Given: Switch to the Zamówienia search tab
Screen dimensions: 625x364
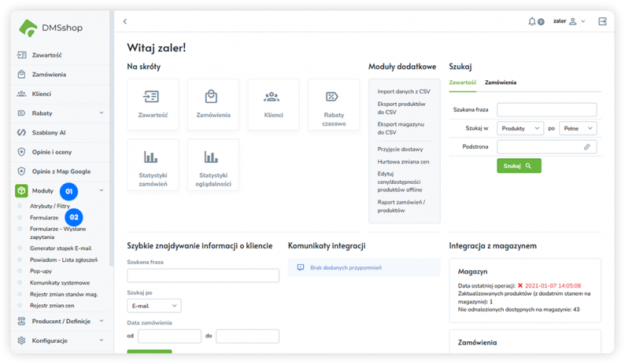Looking at the screenshot, I should [501, 82].
